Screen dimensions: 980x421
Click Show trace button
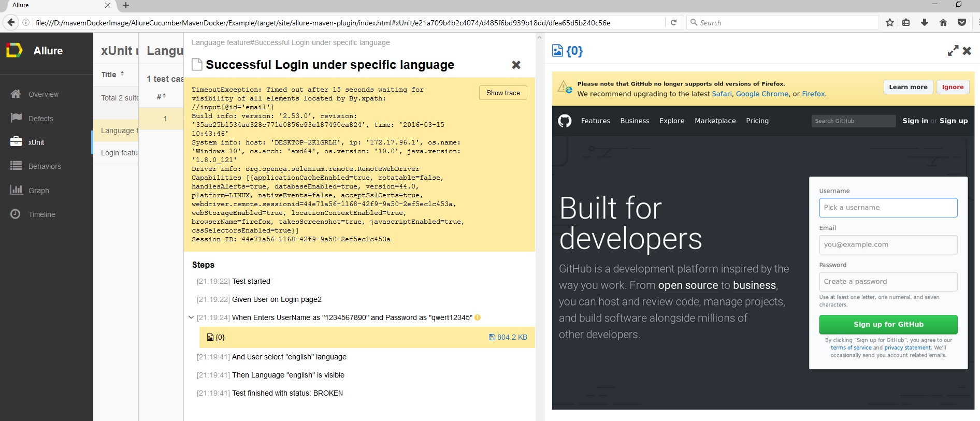(x=503, y=93)
